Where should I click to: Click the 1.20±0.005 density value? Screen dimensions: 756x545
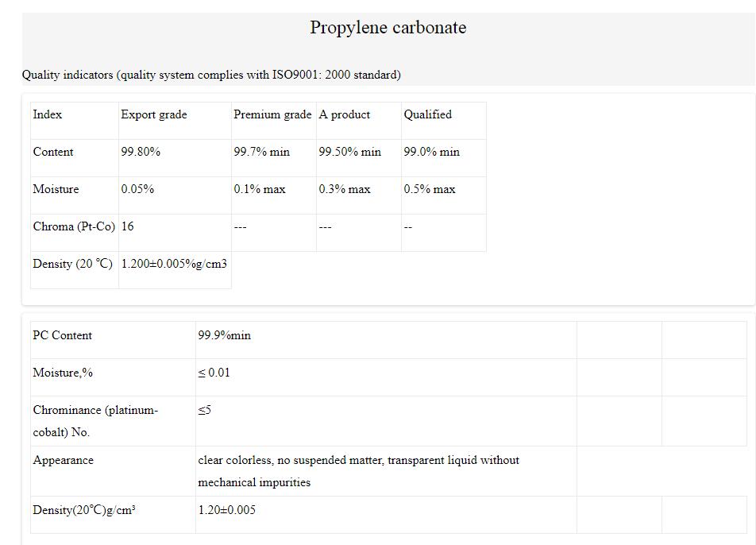226,510
